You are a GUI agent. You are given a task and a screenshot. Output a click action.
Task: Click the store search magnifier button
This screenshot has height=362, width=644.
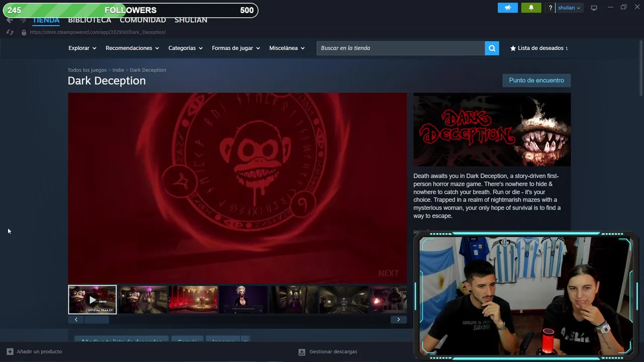tap(492, 48)
